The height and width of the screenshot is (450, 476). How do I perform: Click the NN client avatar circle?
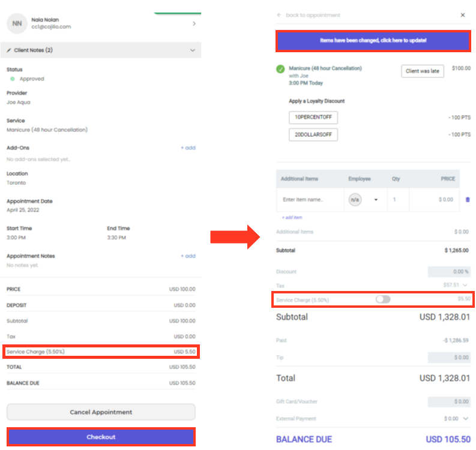click(17, 23)
